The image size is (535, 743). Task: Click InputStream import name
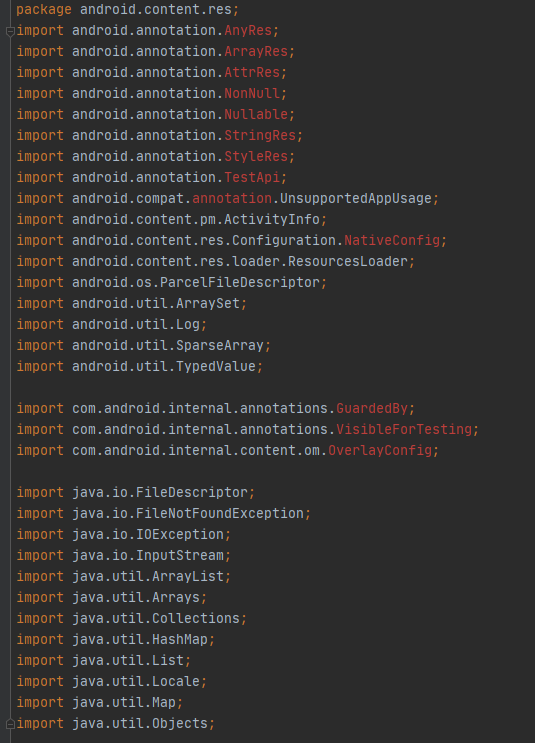(x=180, y=555)
